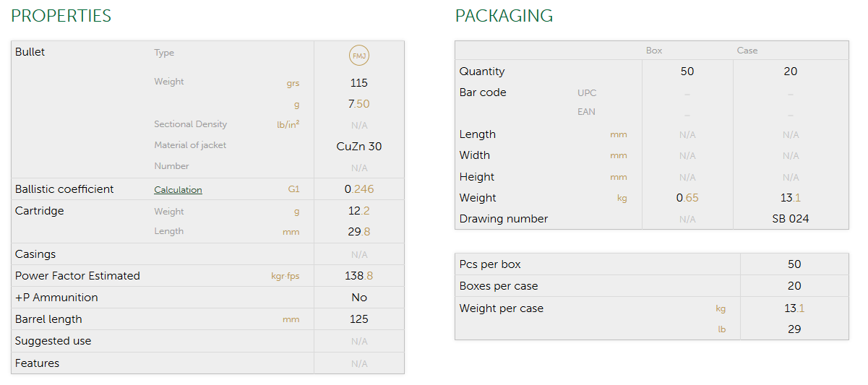
Task: Click the PROPERTIES section heading
Action: [61, 16]
